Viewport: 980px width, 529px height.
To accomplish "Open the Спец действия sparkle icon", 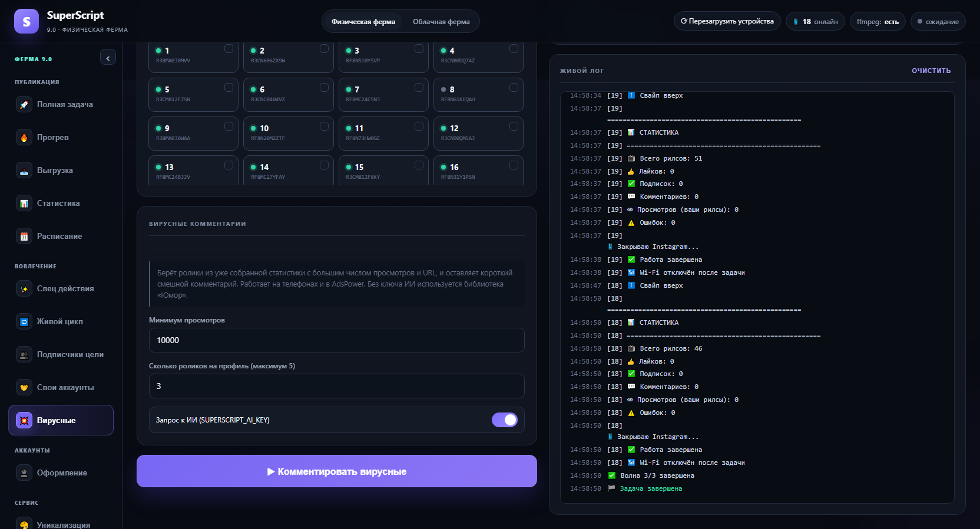I will (24, 289).
